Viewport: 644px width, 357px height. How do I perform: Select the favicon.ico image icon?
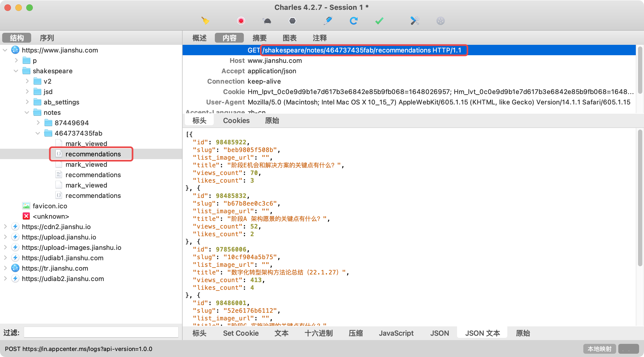tap(26, 206)
